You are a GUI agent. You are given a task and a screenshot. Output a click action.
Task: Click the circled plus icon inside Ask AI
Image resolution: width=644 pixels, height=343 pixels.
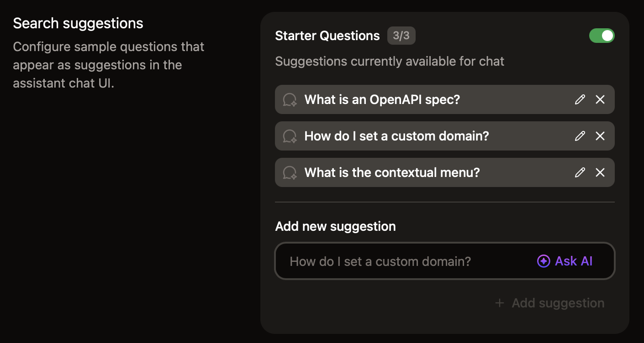point(543,261)
